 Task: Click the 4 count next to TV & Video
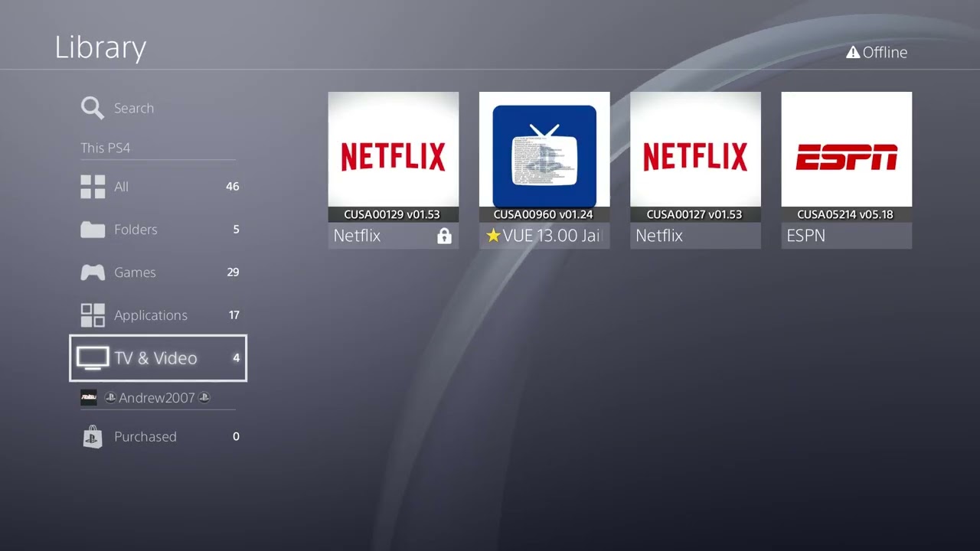coord(236,358)
